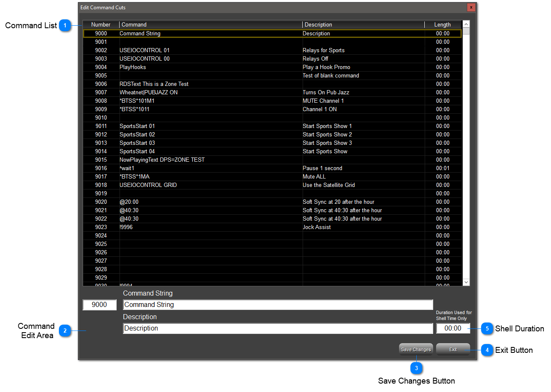
Task: Click 'Start Sports Show 3' description
Action: point(327,143)
